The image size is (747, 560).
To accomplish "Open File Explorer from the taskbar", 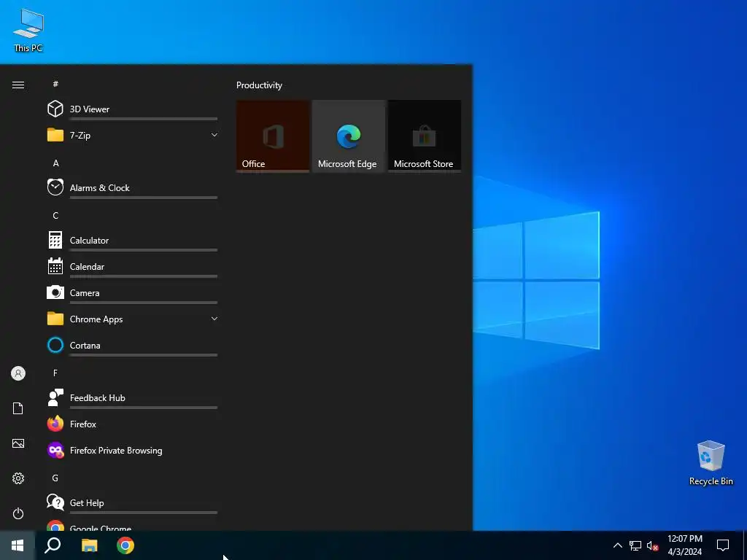I will point(89,545).
